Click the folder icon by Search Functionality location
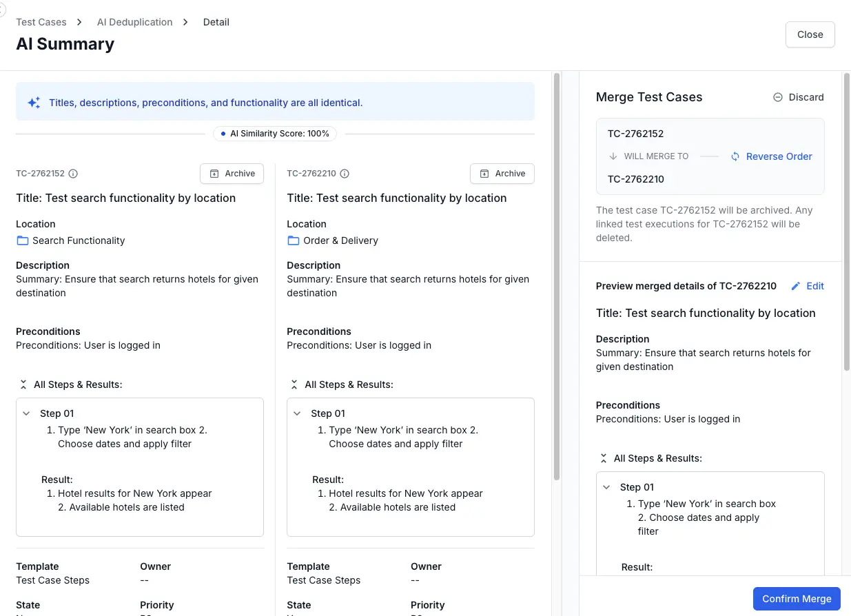This screenshot has width=851, height=616. coord(21,240)
